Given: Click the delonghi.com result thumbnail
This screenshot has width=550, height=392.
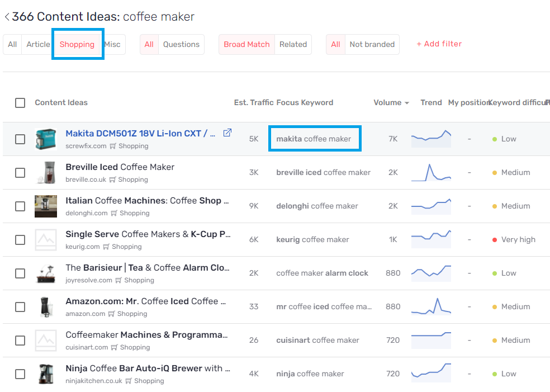Looking at the screenshot, I should [x=46, y=206].
